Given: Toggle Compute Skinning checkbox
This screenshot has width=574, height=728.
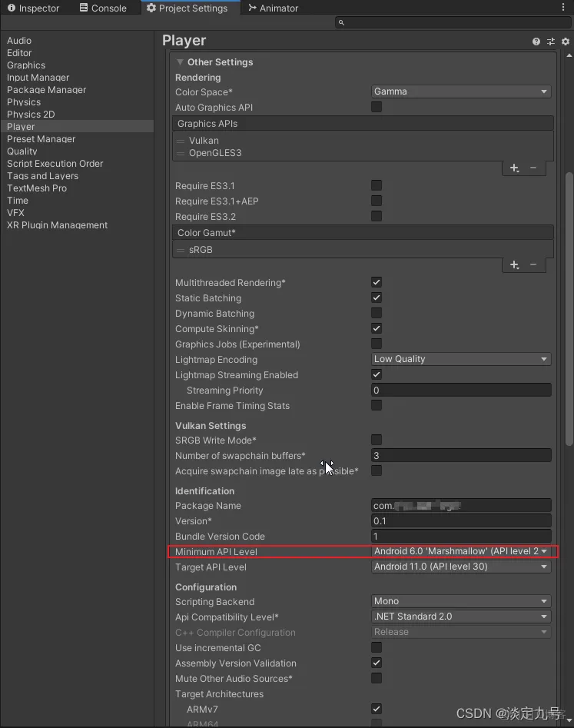Looking at the screenshot, I should coord(377,329).
